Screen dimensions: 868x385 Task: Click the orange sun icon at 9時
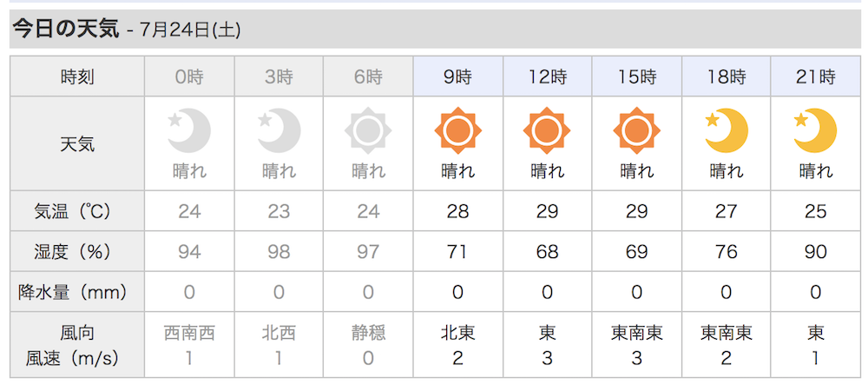coord(457,130)
